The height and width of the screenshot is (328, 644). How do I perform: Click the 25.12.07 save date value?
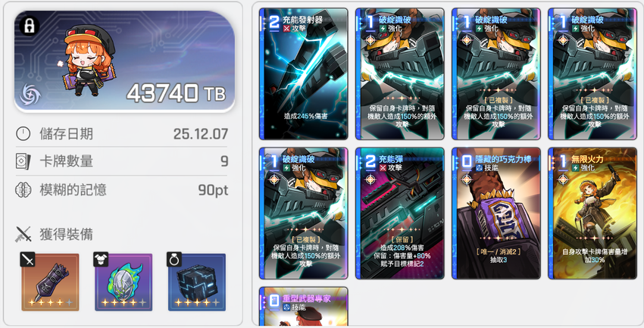201,134
